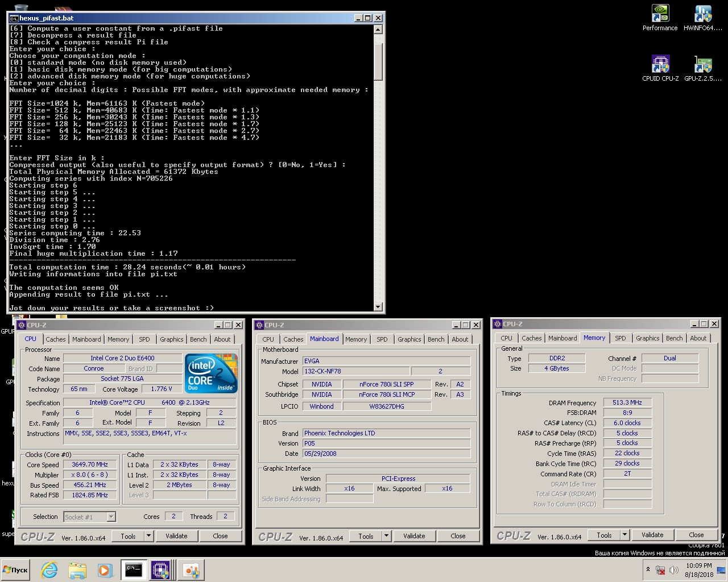Open the volume speaker tray icon
The width and height of the screenshot is (728, 582).
(x=674, y=570)
